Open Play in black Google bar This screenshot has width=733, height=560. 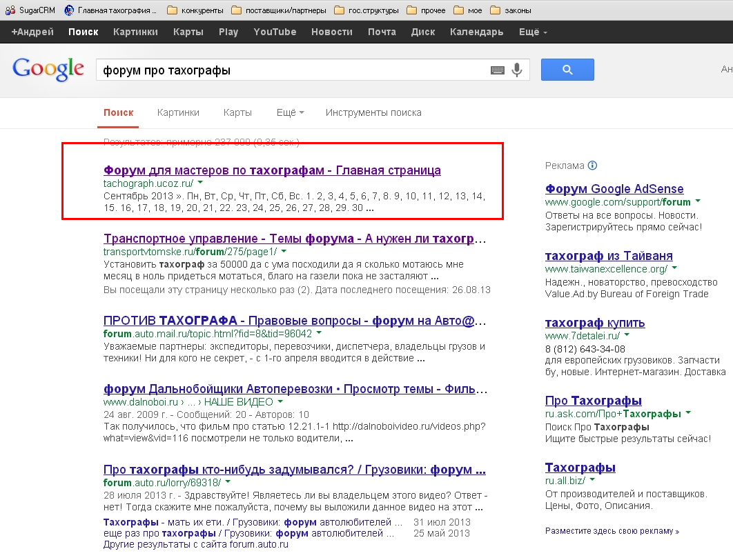pyautogui.click(x=228, y=32)
